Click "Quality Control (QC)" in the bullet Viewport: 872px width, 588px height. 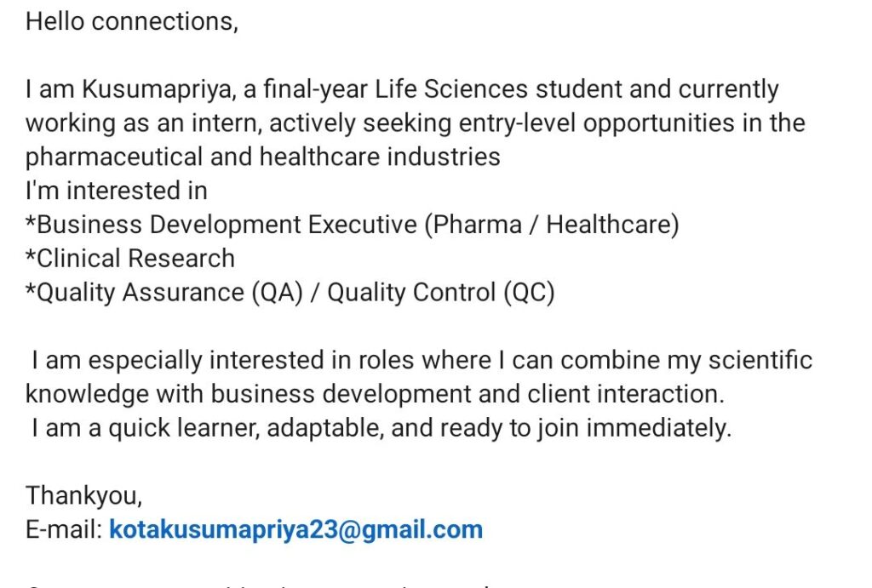pos(441,292)
